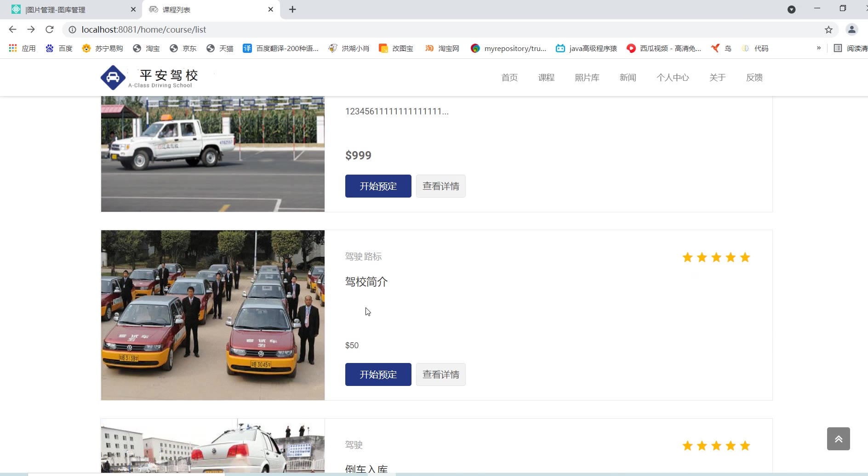Click the browser forward arrow
The height and width of the screenshot is (476, 868).
coord(31,29)
